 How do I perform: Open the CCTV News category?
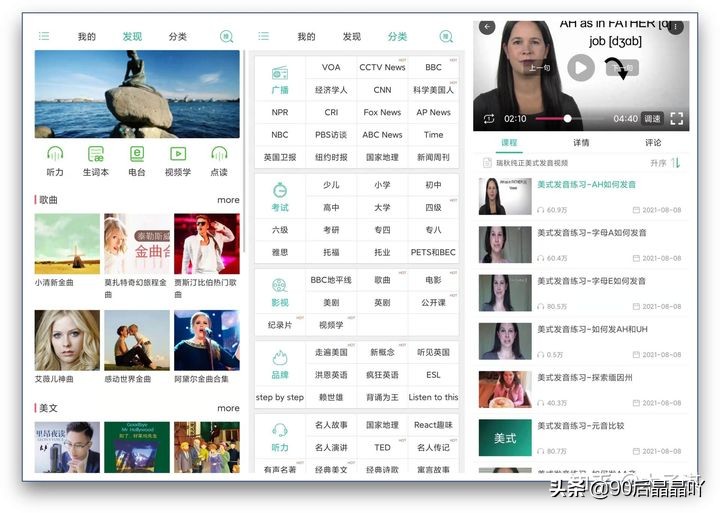(382, 67)
